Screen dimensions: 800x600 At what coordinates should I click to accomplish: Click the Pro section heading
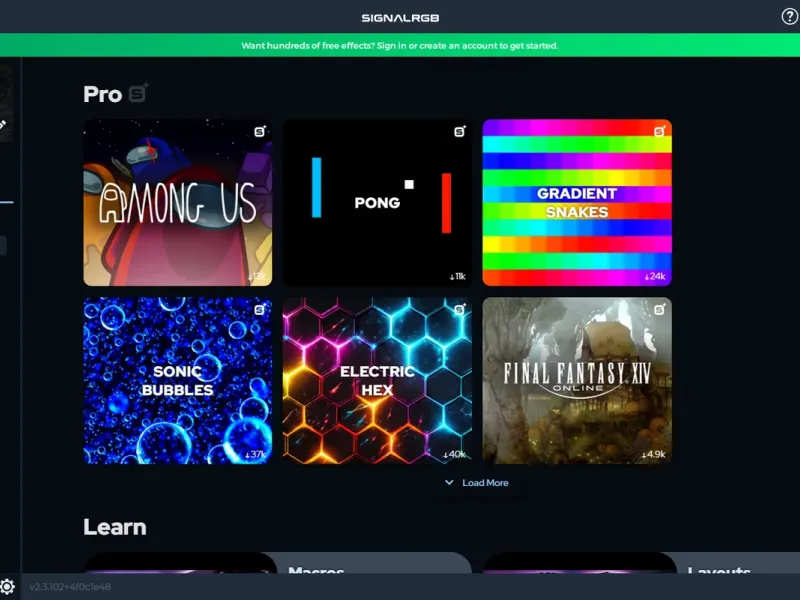(103, 94)
